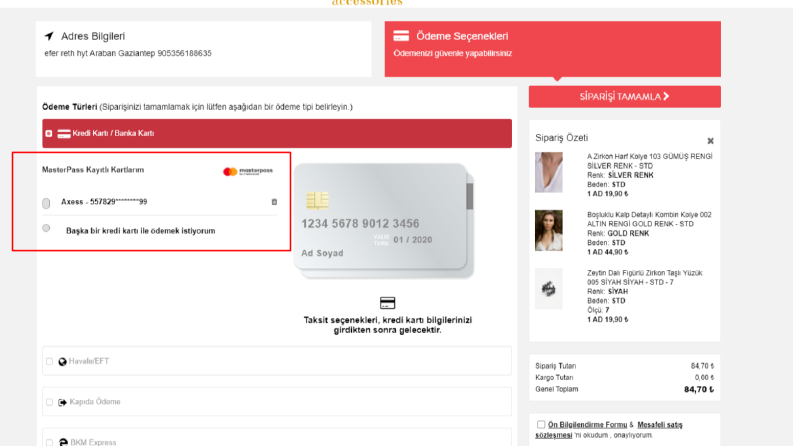The width and height of the screenshot is (793, 446).
Task: Open the Adres Bilgileri step
Action: [203, 49]
